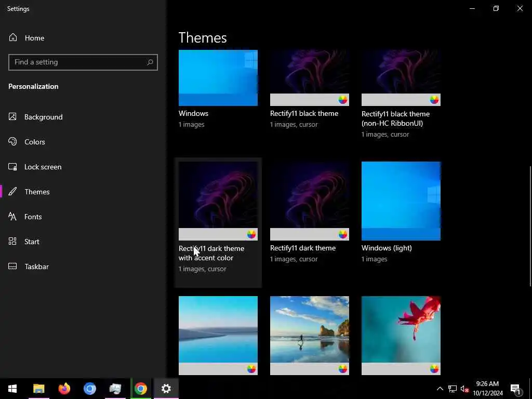
Task: Open Colors settings icon
Action: 12,141
